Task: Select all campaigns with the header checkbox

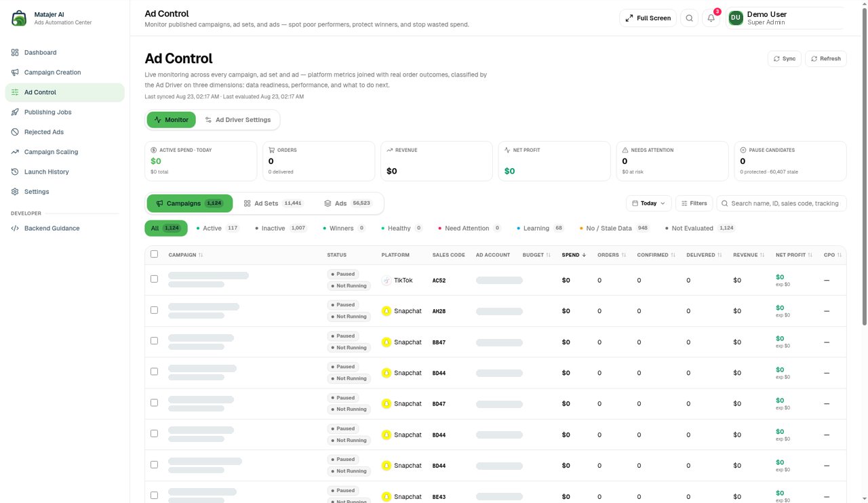Action: coord(154,254)
